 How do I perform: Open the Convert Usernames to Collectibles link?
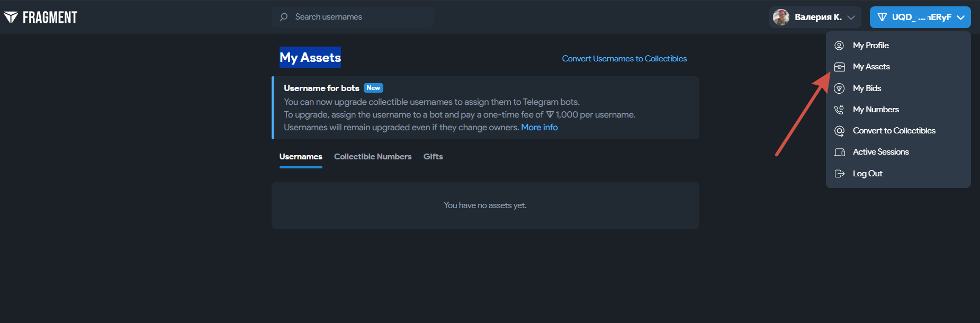(624, 59)
